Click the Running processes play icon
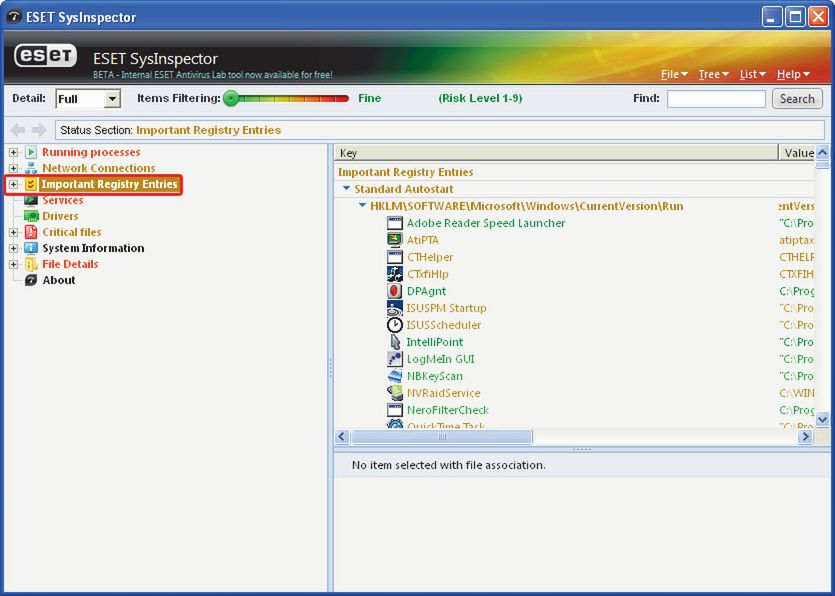The width and height of the screenshot is (835, 596). [31, 152]
